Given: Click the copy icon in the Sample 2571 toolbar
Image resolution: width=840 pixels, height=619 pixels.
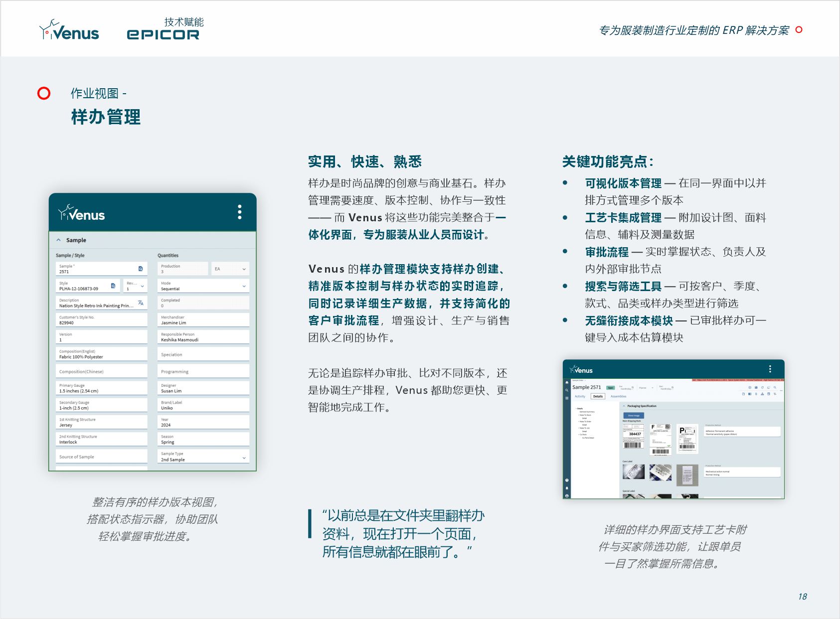Looking at the screenshot, I should [769, 387].
